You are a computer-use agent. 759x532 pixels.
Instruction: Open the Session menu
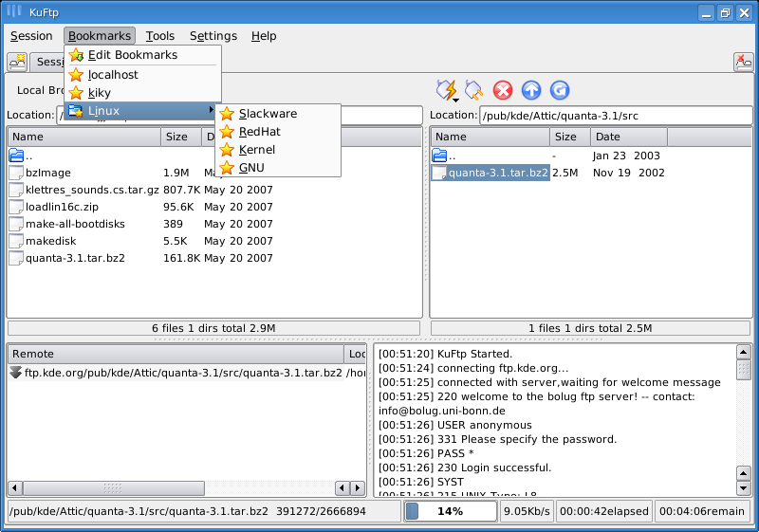coord(31,36)
